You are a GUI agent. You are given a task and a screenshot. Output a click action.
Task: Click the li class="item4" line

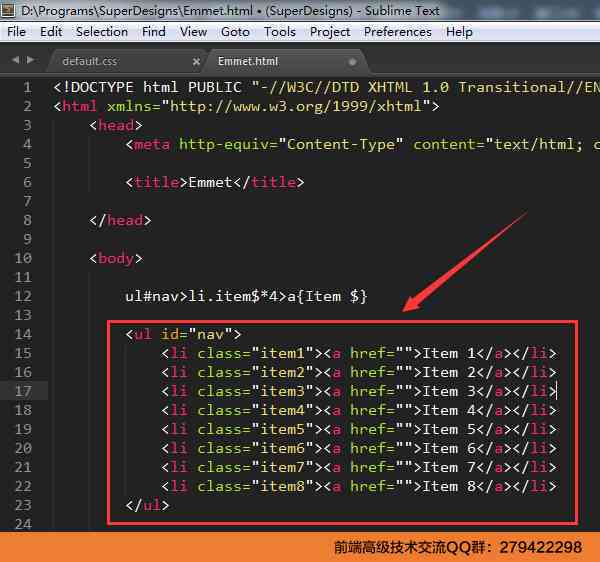pyautogui.click(x=359, y=410)
